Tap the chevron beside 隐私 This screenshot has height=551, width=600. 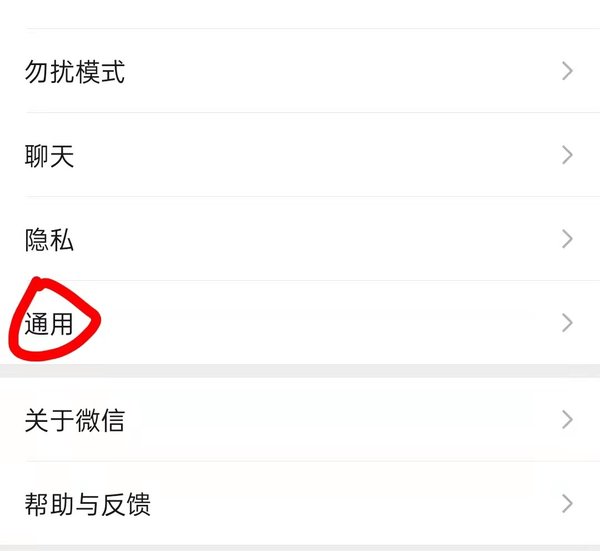pyautogui.click(x=567, y=239)
